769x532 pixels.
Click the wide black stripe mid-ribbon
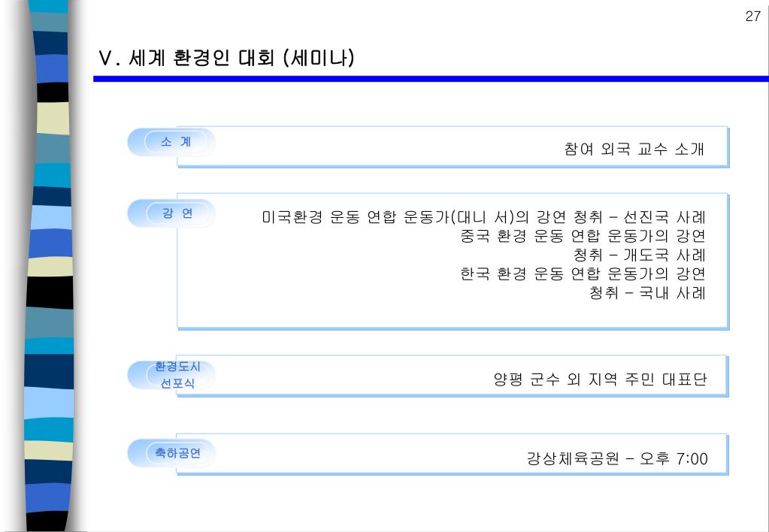click(x=50, y=292)
